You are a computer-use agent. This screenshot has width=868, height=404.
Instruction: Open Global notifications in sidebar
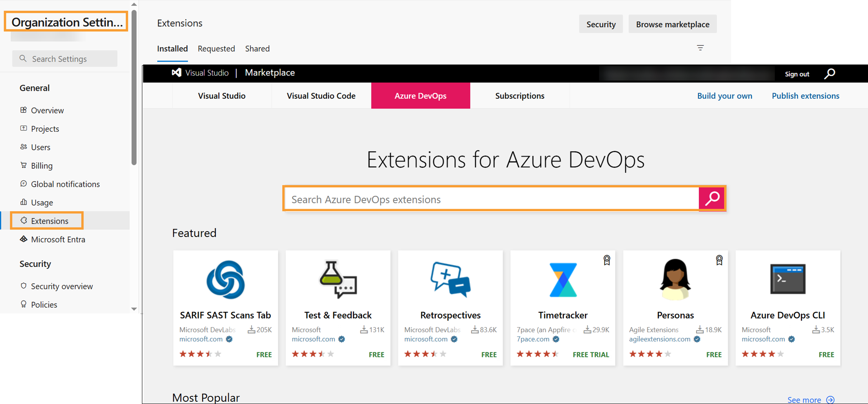tap(65, 184)
